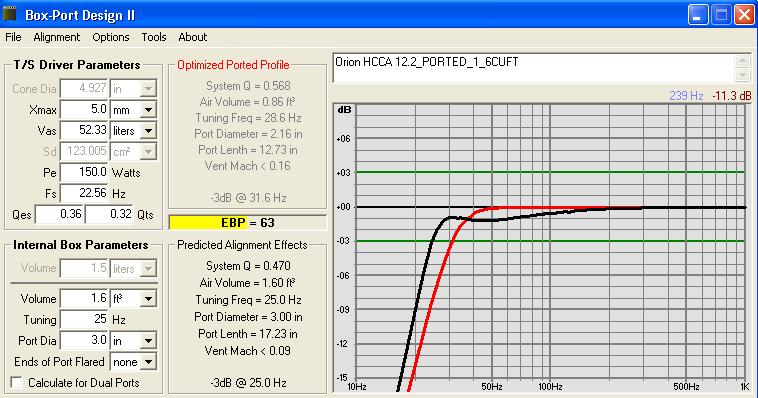
Task: Minimize the Box-Port Design II window
Action: [x=698, y=15]
